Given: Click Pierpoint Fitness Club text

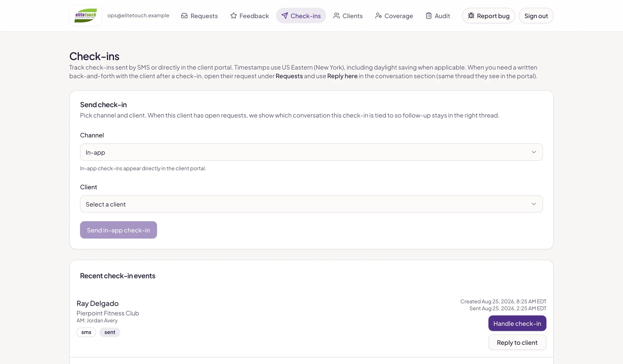Looking at the screenshot, I should [108, 313].
